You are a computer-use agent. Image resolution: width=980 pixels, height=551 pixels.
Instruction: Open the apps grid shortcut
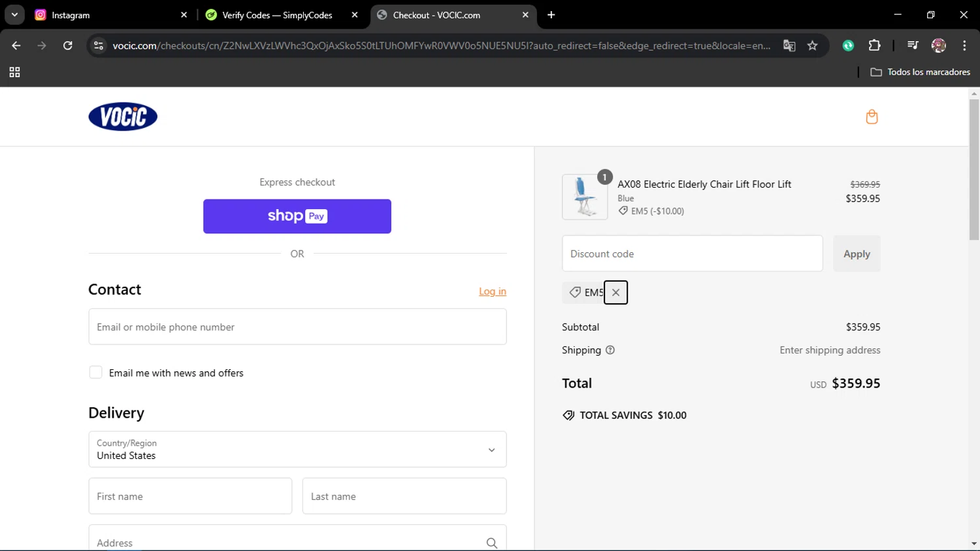(14, 72)
